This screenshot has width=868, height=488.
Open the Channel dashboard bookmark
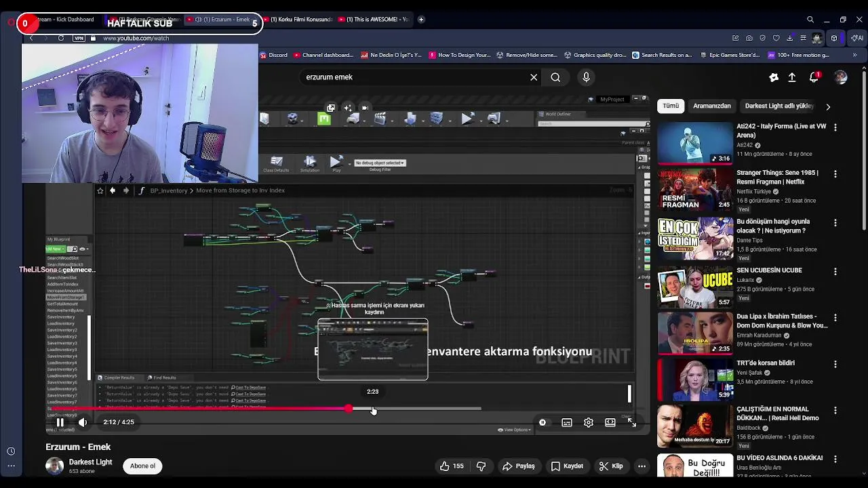pyautogui.click(x=323, y=56)
